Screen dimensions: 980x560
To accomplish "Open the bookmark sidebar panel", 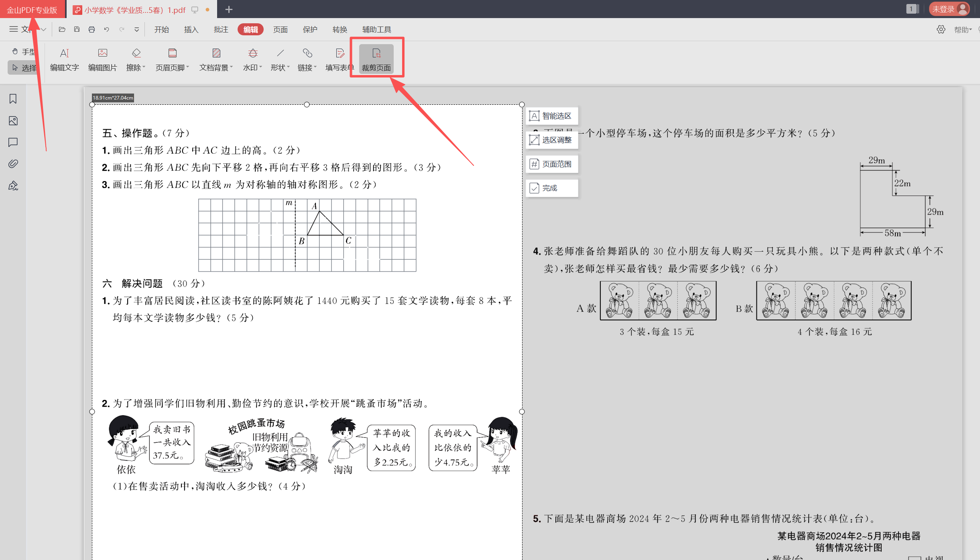I will pos(13,99).
